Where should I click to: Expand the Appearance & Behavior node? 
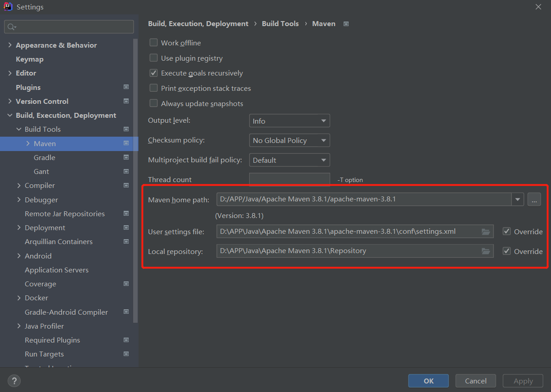point(10,45)
